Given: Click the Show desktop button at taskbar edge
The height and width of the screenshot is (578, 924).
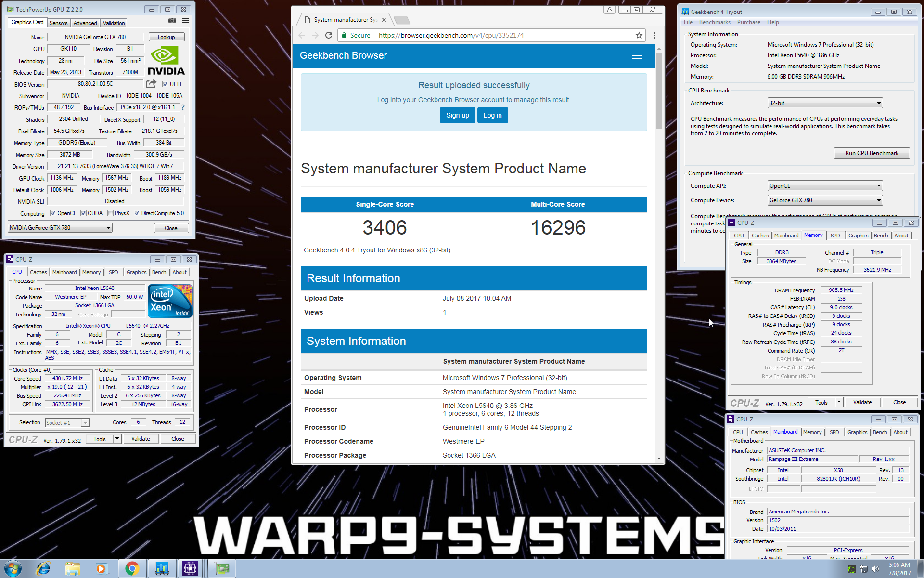Looking at the screenshot, I should click(x=920, y=569).
